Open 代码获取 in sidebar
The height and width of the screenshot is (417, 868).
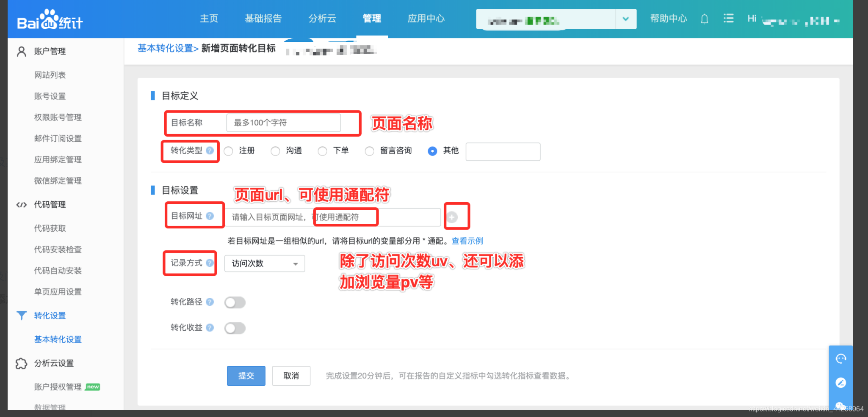coord(50,228)
